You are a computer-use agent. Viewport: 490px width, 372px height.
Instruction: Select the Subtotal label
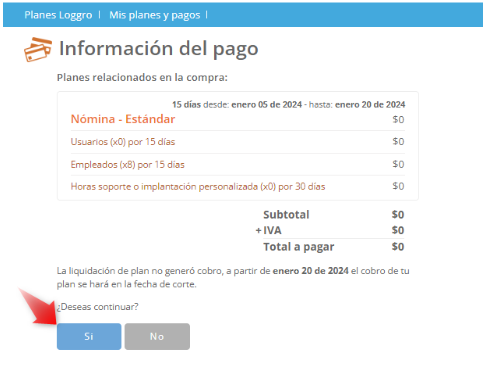286,215
